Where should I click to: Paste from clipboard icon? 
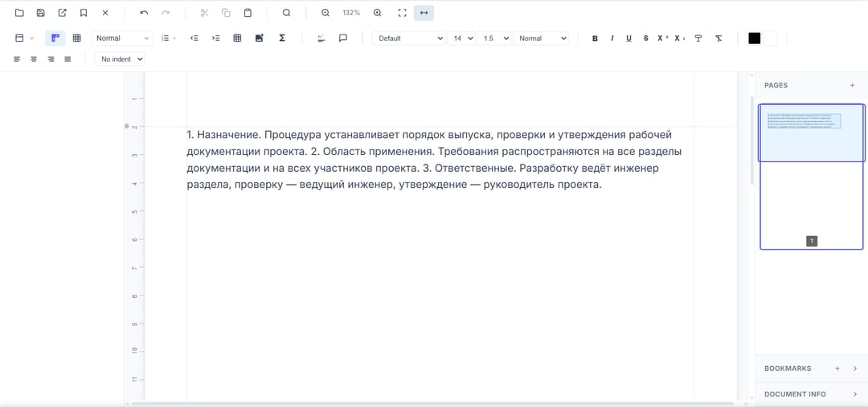tap(248, 13)
